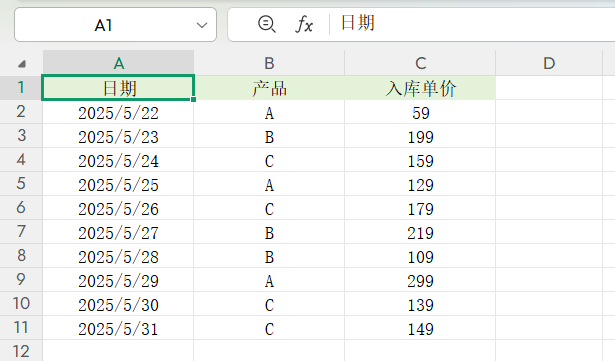Click price cell 299
The image size is (615, 361).
(420, 280)
